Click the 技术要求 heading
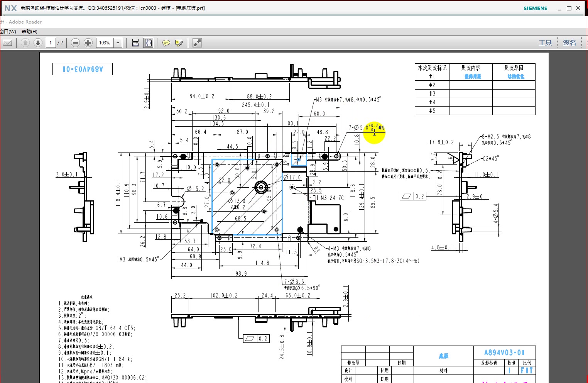 [x=87, y=297]
